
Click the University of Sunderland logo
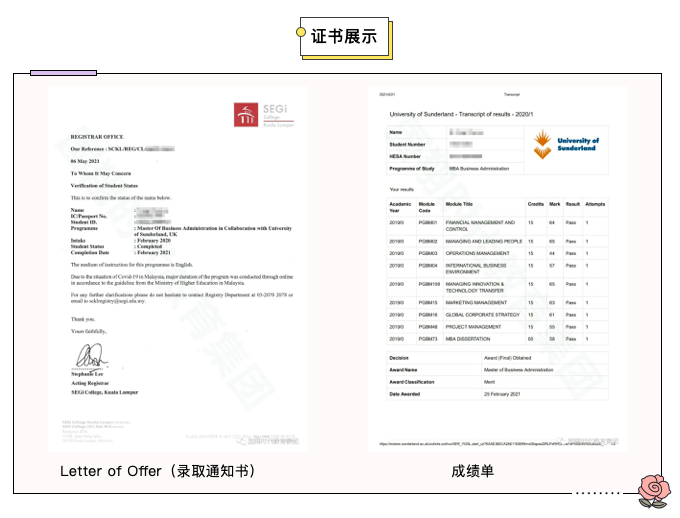566,145
